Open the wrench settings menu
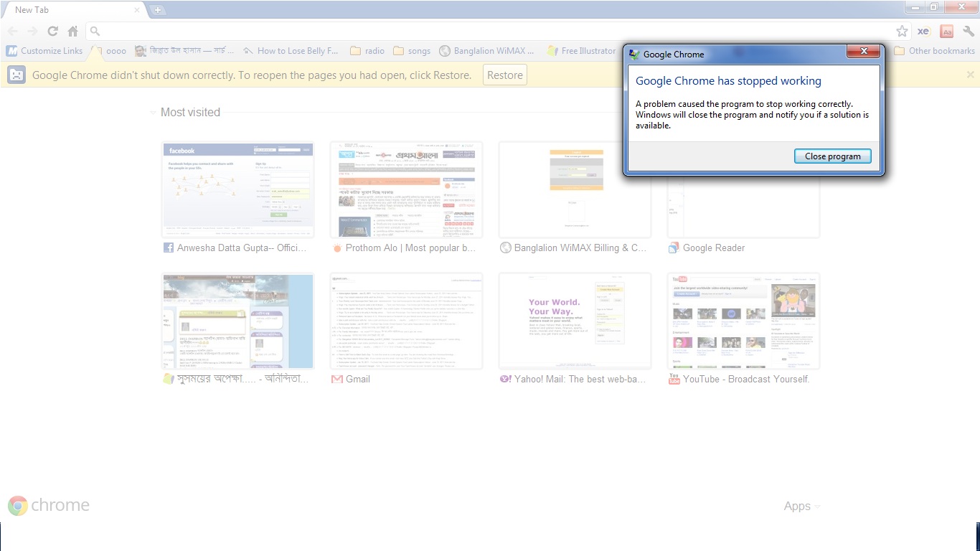This screenshot has height=551, width=980. 969,31
